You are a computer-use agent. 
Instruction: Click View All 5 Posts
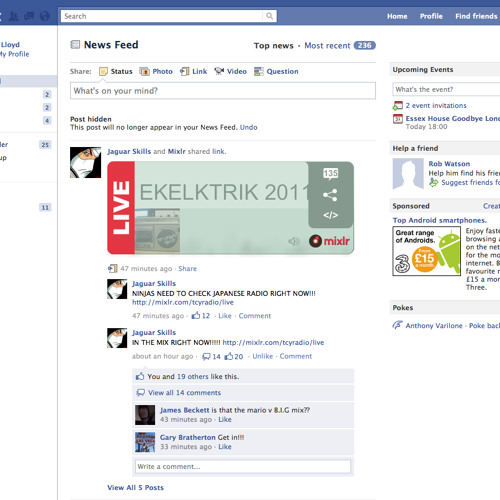(135, 487)
